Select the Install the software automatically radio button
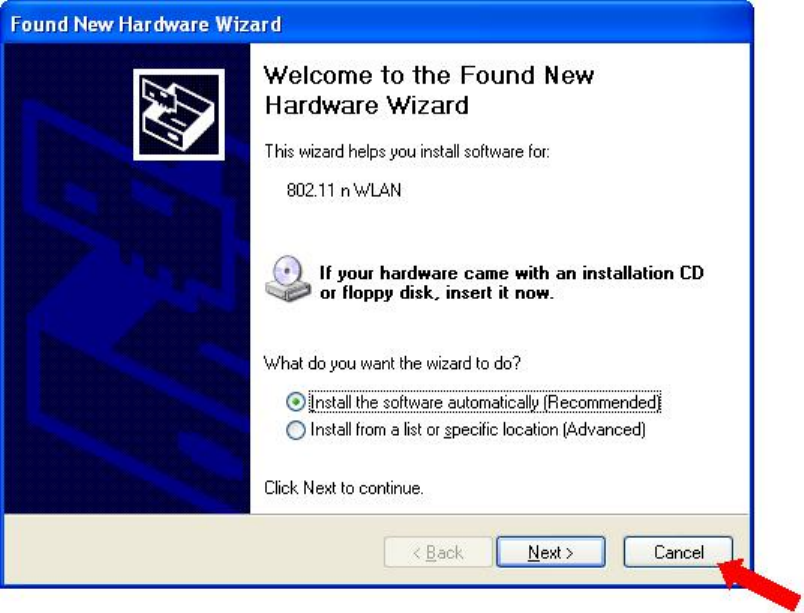Viewport: 804px width, 613px height. click(295, 402)
